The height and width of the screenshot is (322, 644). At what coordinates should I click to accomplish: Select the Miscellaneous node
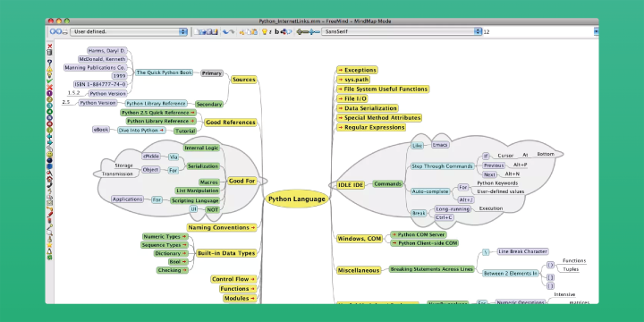pyautogui.click(x=358, y=270)
